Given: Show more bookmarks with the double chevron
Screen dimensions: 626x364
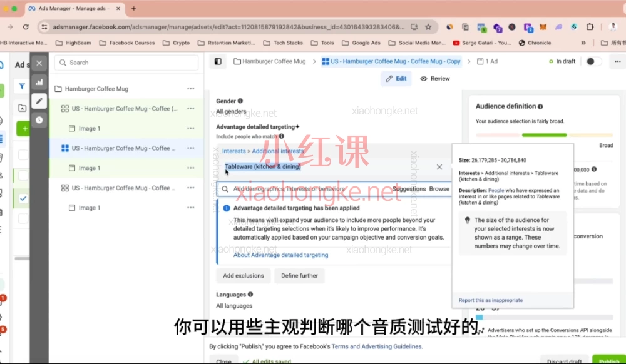Looking at the screenshot, I should (x=583, y=43).
